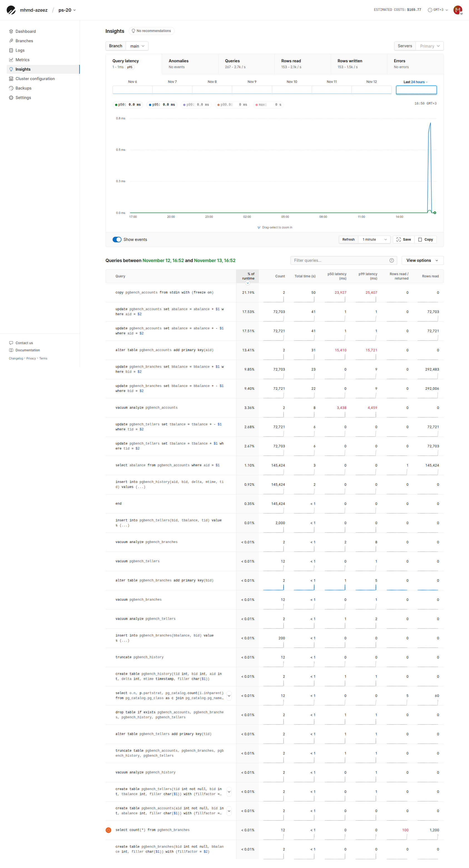This screenshot has width=469, height=868.
Task: Click the Backups sidebar icon
Action: point(11,88)
